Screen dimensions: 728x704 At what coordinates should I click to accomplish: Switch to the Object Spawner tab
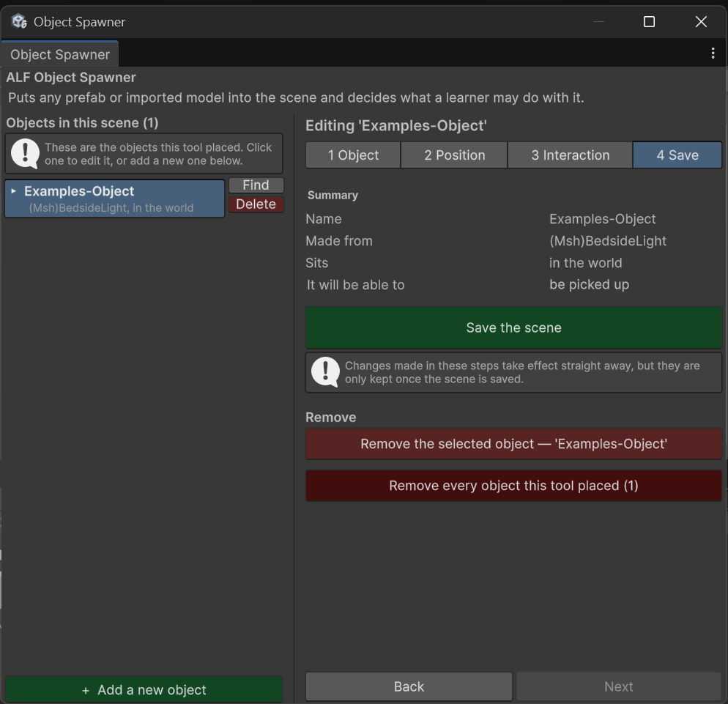click(60, 54)
